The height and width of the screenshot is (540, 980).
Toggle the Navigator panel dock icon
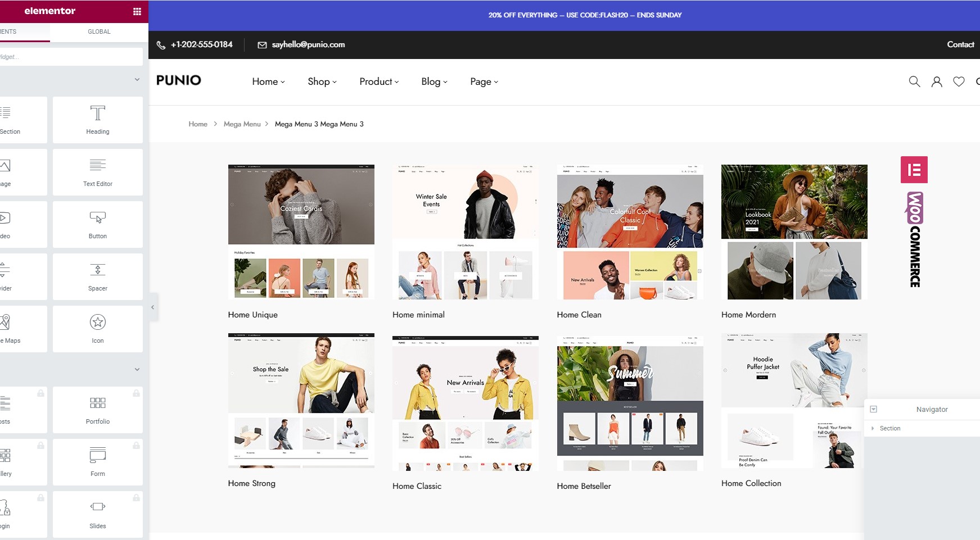click(x=873, y=409)
